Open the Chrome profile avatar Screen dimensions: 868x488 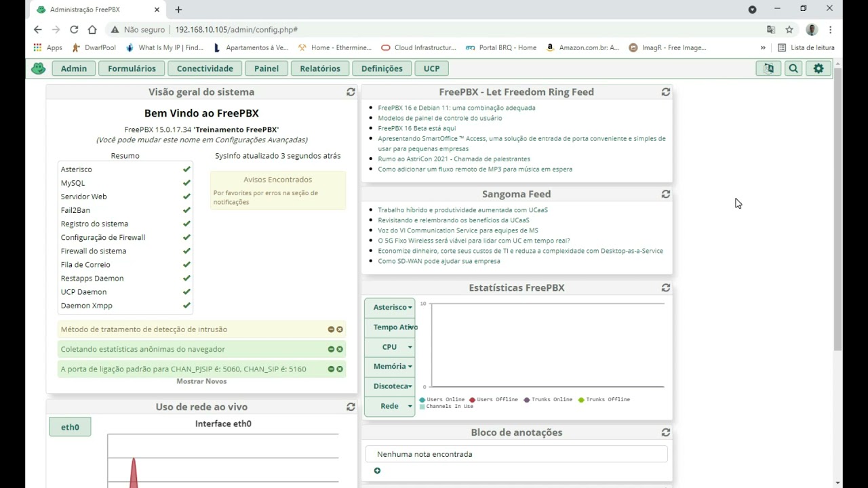(x=812, y=30)
